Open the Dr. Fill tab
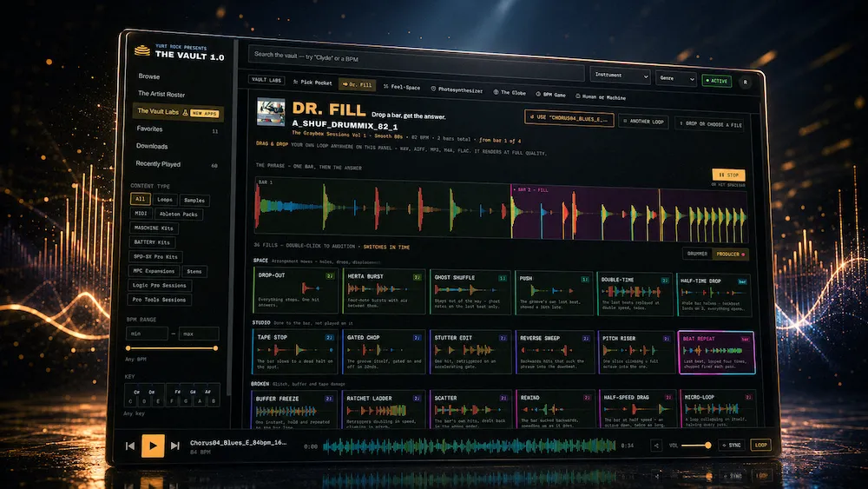868x489 pixels. pyautogui.click(x=357, y=85)
